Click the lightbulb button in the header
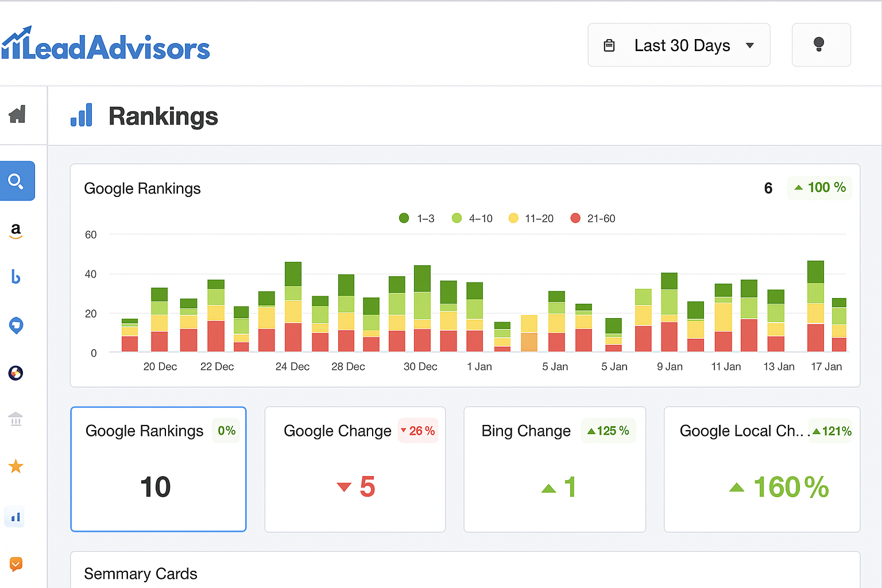This screenshot has width=882, height=588. coord(821,45)
